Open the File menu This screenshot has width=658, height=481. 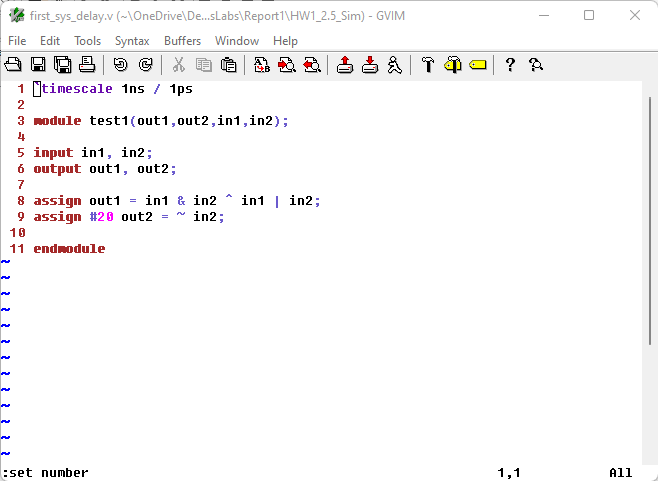click(17, 41)
